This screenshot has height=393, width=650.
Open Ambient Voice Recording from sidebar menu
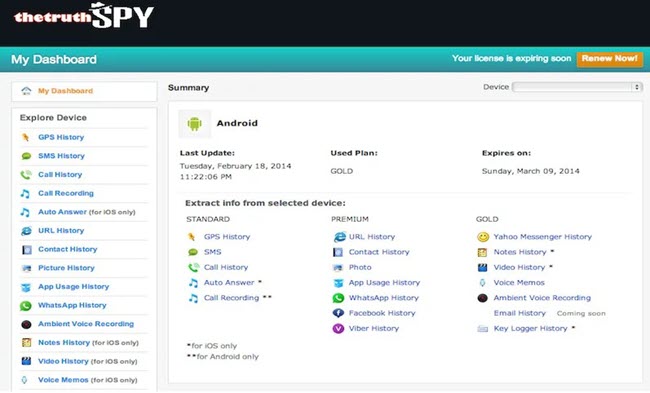(86, 324)
